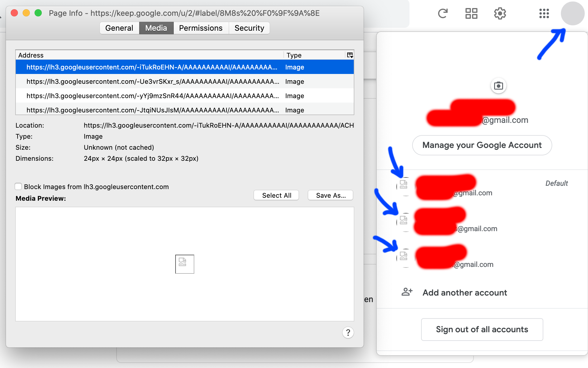Select the first highlighted image URL
This screenshot has height=368, width=588.
tap(153, 67)
